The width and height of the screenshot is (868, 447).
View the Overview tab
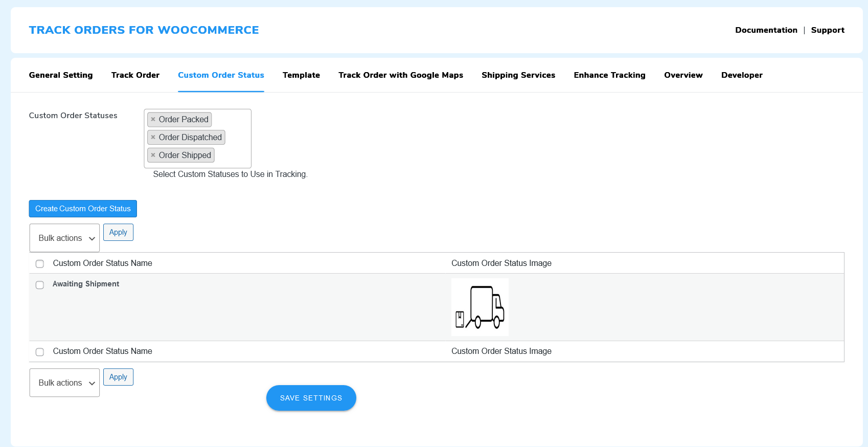683,75
